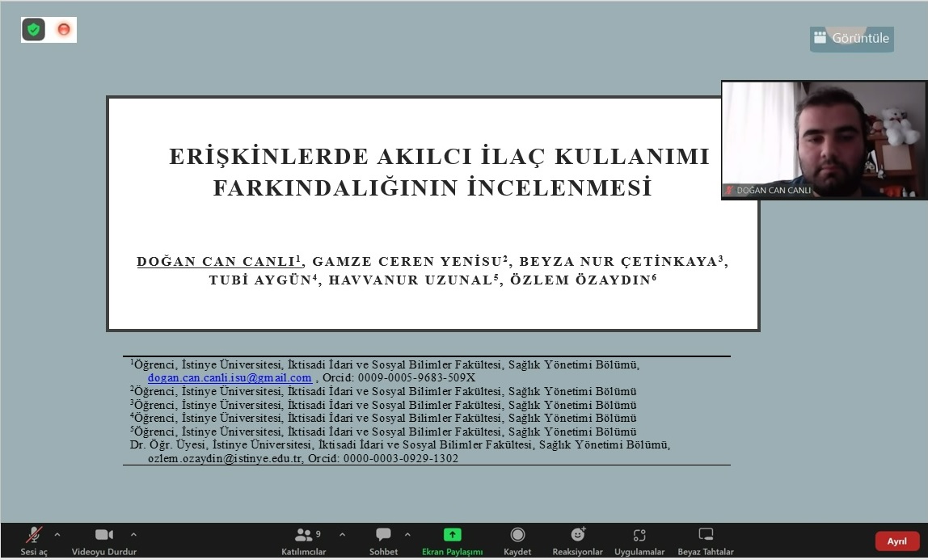This screenshot has height=560, width=928.
Task: Open Reaksiyonlar emoji reactions
Action: 577,540
